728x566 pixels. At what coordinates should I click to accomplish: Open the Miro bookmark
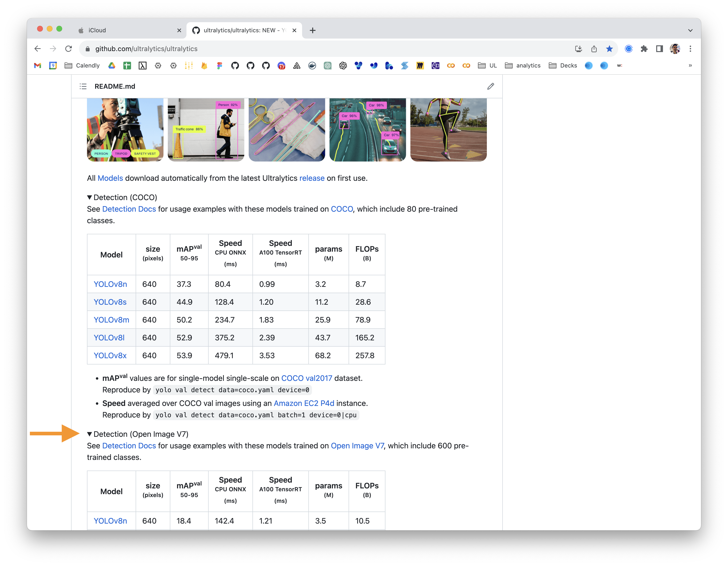(x=420, y=65)
